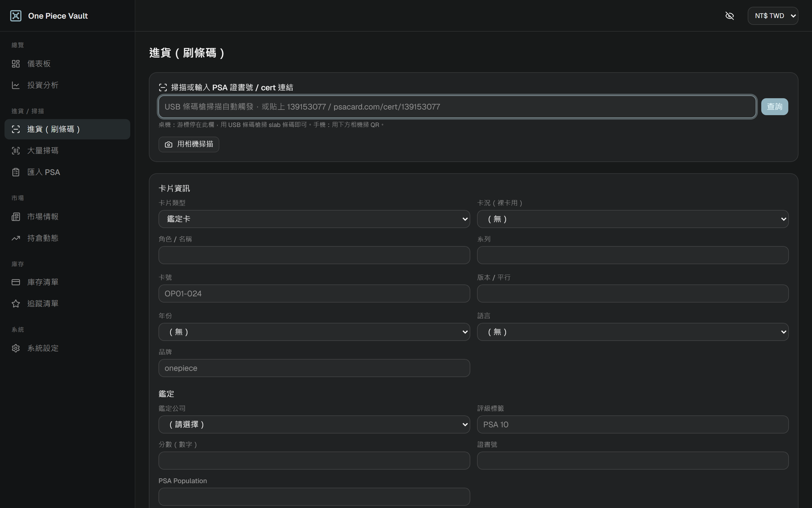
Task: Click the 評級標籤 field showing PSA 10
Action: (x=633, y=425)
